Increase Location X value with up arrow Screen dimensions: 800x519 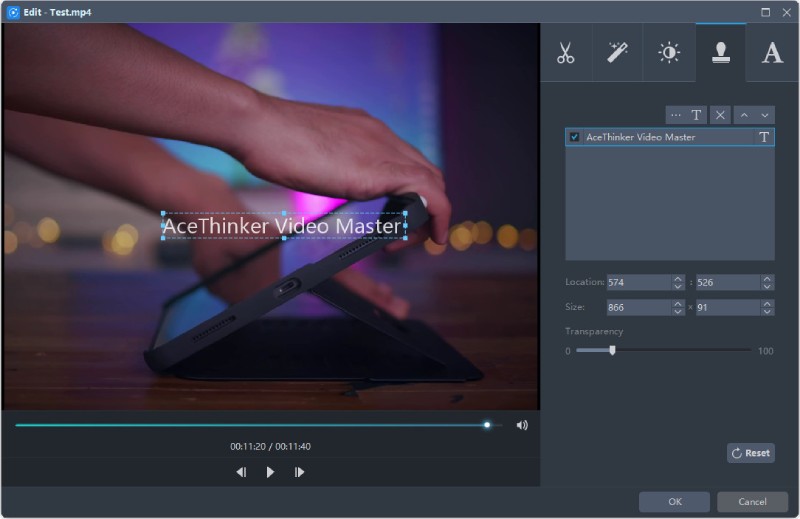coord(678,279)
